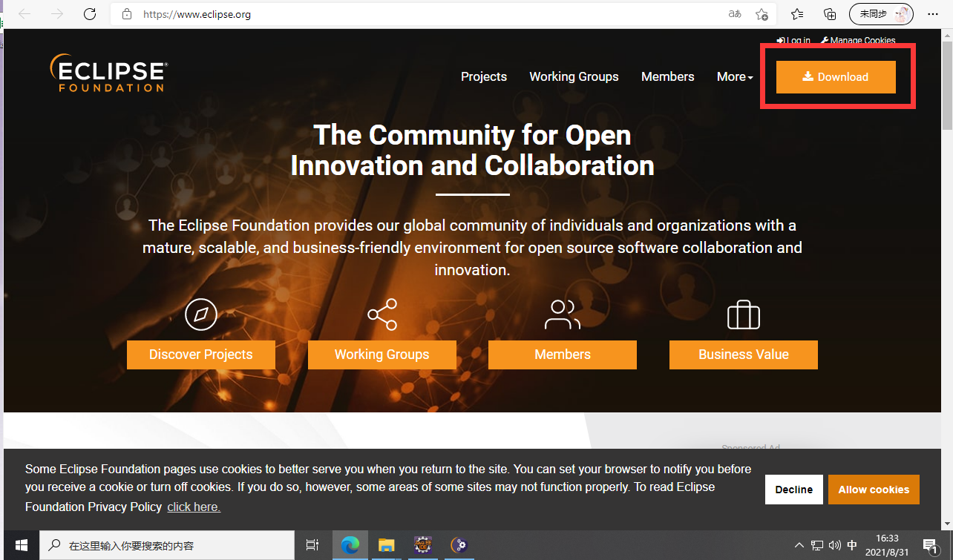
Task: Click the Windows taskbar search box
Action: click(167, 545)
